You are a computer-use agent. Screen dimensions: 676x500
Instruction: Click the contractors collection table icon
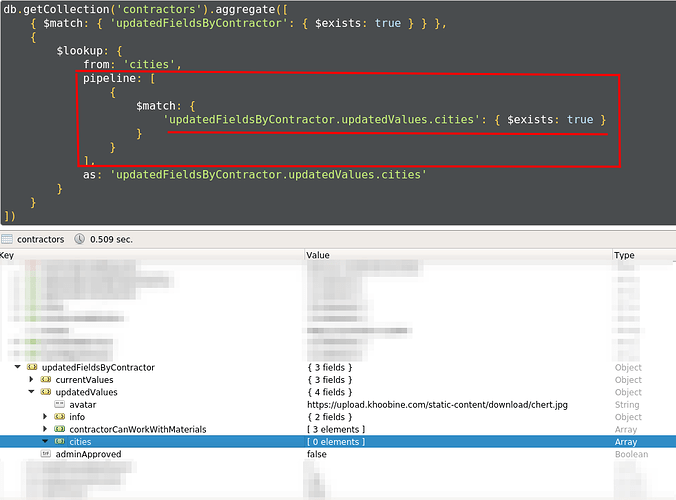coord(8,240)
